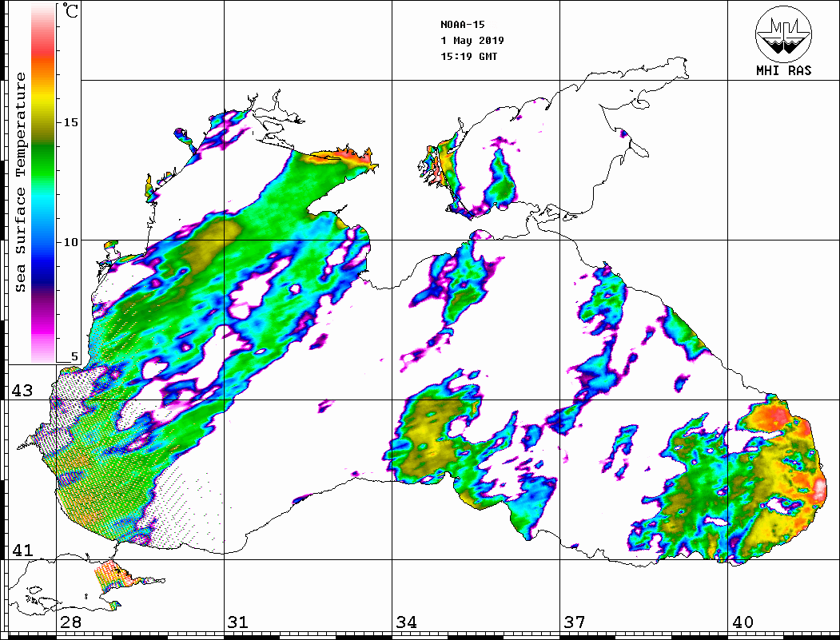Click the latitude label '43'

[x=22, y=391]
